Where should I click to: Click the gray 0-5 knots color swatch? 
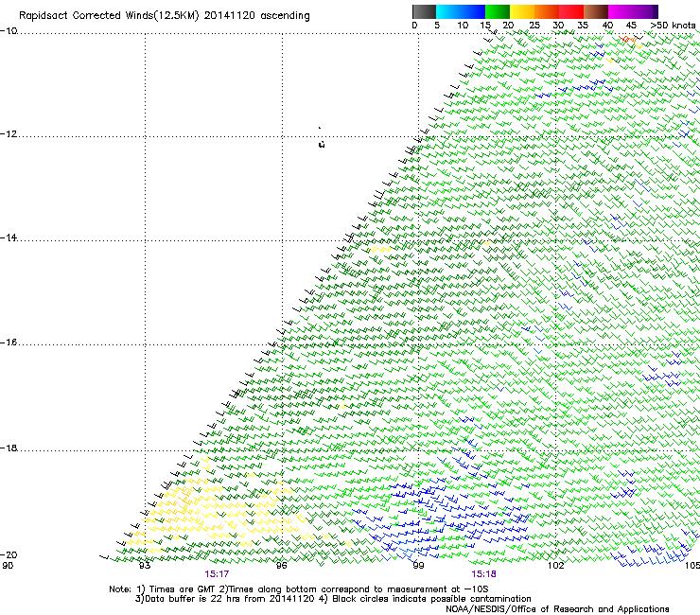coord(424,11)
